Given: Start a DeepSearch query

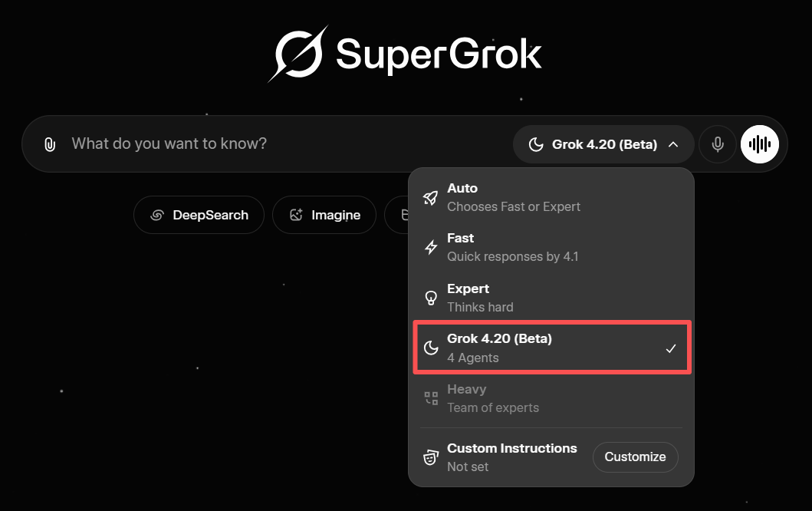Looking at the screenshot, I should (x=199, y=215).
